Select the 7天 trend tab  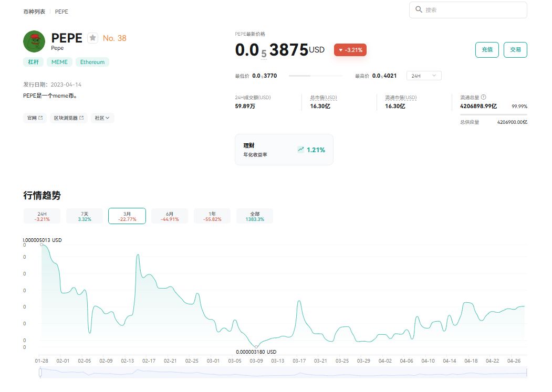[85, 216]
